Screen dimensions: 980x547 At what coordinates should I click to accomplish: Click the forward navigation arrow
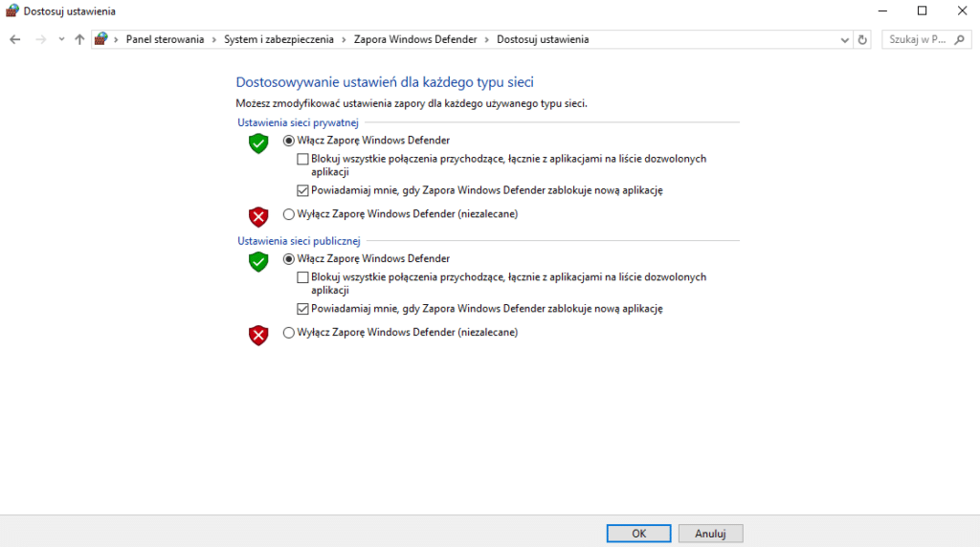click(40, 39)
